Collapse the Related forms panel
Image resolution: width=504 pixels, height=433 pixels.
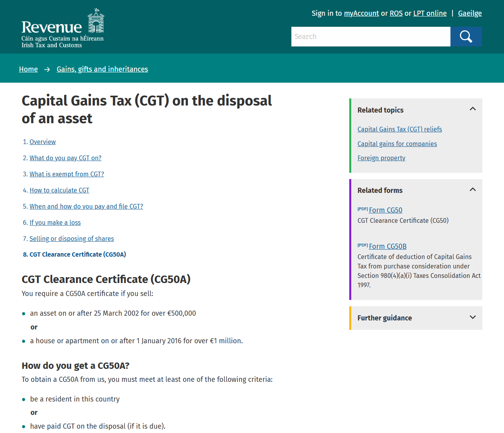[x=473, y=189]
